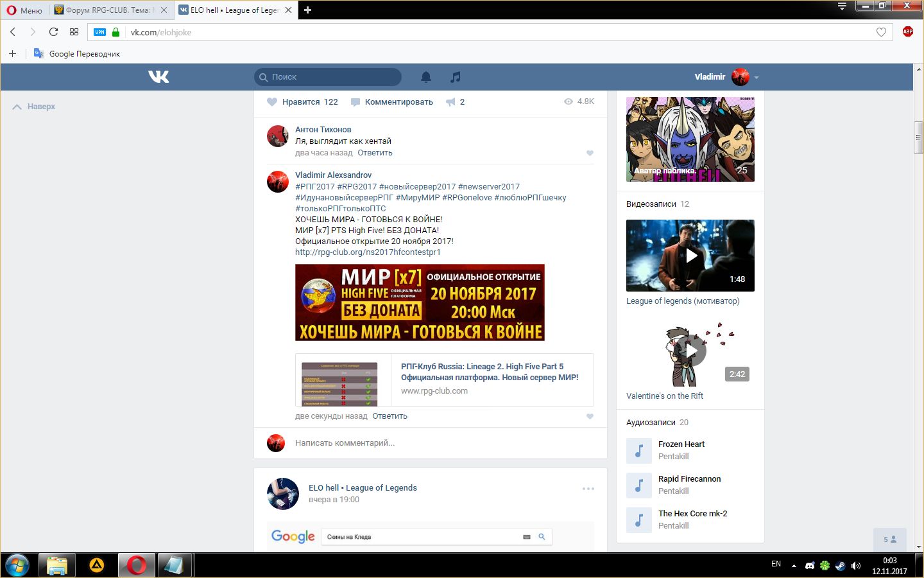Go to VK home via the VK logo
Image resolution: width=924 pixels, height=578 pixels.
pyautogui.click(x=158, y=76)
